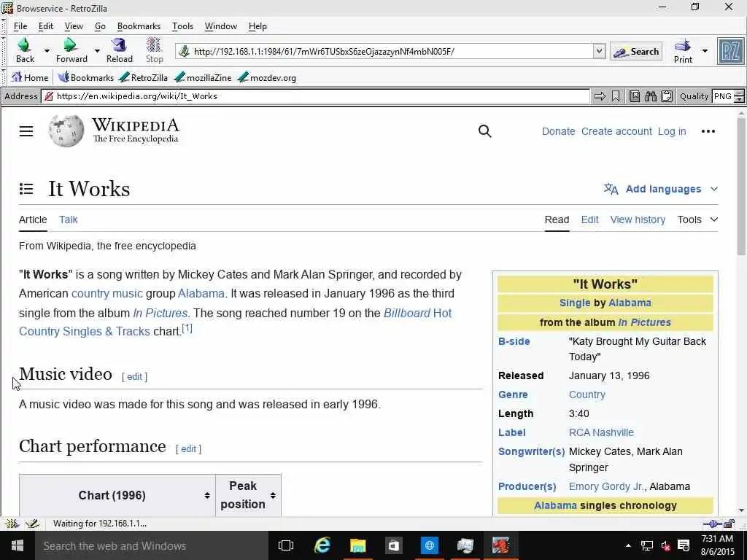Open the RCA Nashville label link
747x560 pixels.
point(601,432)
